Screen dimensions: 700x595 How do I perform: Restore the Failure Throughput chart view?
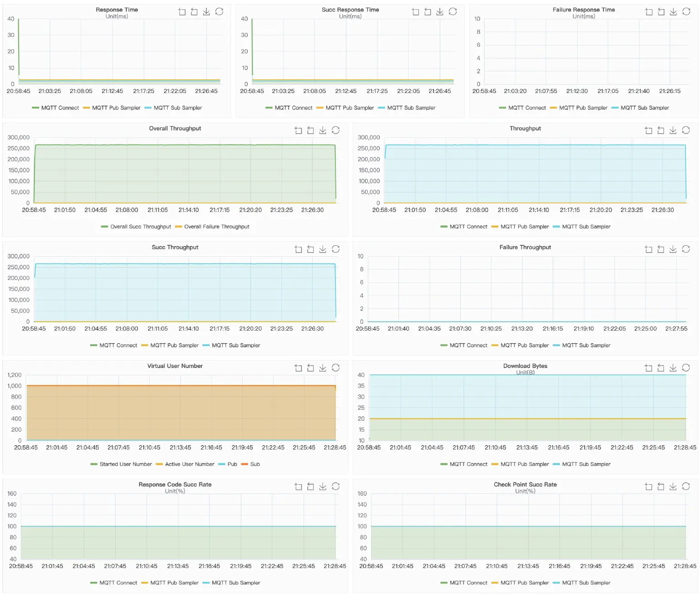686,249
